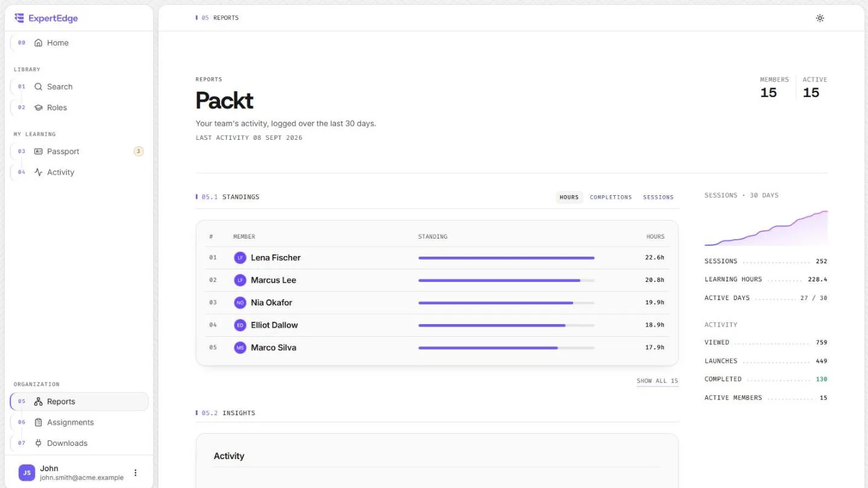The image size is (868, 488).
Task: Click the Active Days value 27 / 30
Action: (814, 298)
